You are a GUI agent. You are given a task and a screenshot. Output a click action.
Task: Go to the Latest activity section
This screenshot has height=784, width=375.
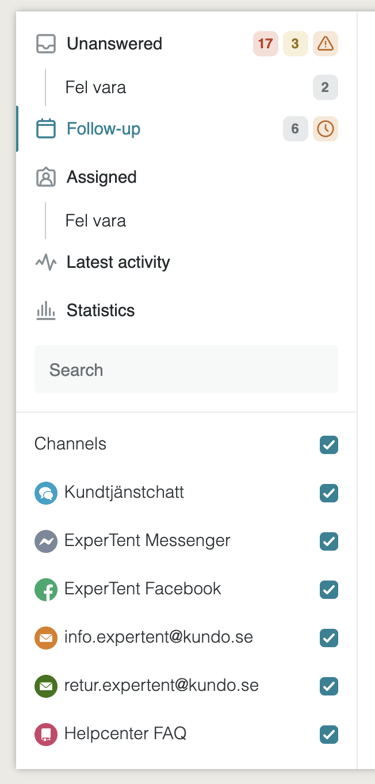[118, 262]
